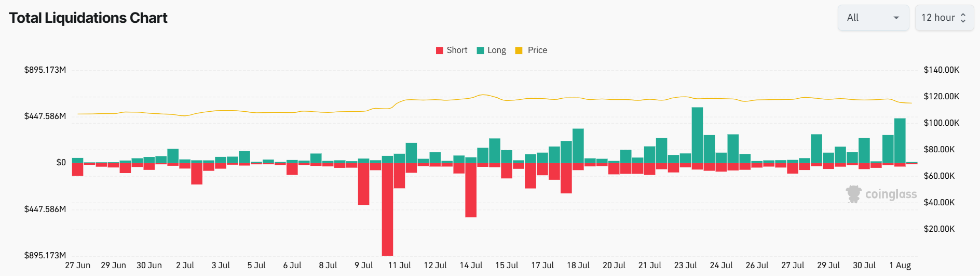This screenshot has height=276, width=980.
Task: Toggle the Long series green legend swatch
Action: point(480,50)
